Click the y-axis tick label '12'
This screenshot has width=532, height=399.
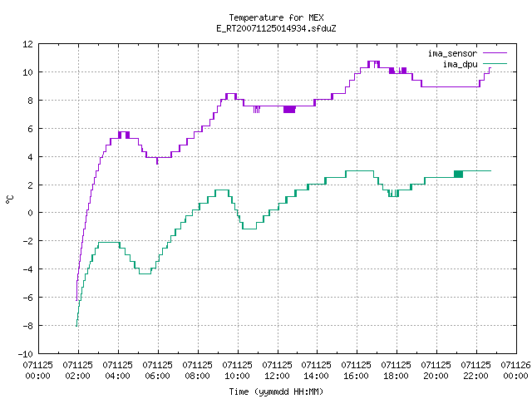pos(27,44)
